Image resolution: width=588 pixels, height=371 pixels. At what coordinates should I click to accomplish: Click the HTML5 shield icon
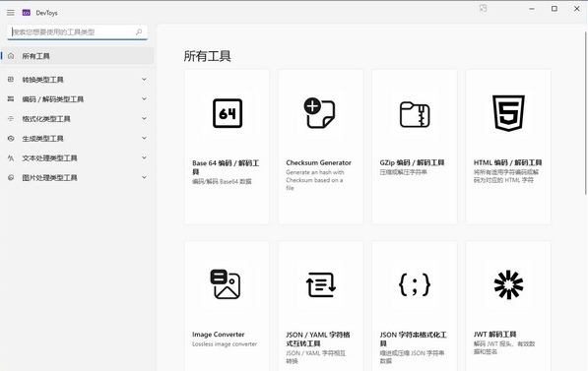(x=508, y=113)
